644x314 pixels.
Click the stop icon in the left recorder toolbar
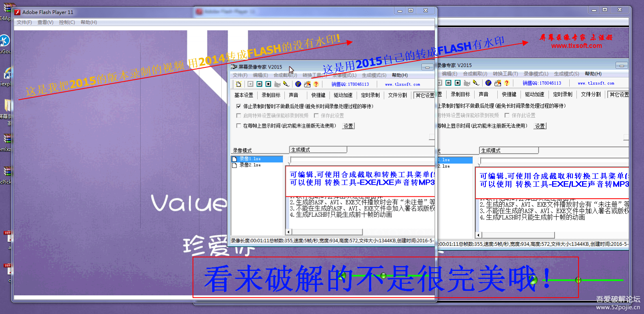(x=268, y=84)
